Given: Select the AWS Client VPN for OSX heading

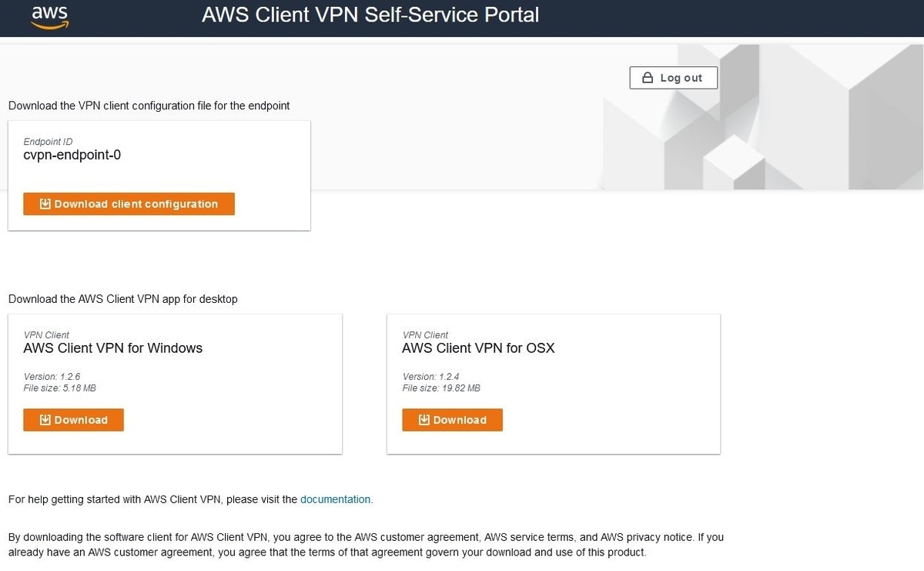Looking at the screenshot, I should click(x=478, y=348).
